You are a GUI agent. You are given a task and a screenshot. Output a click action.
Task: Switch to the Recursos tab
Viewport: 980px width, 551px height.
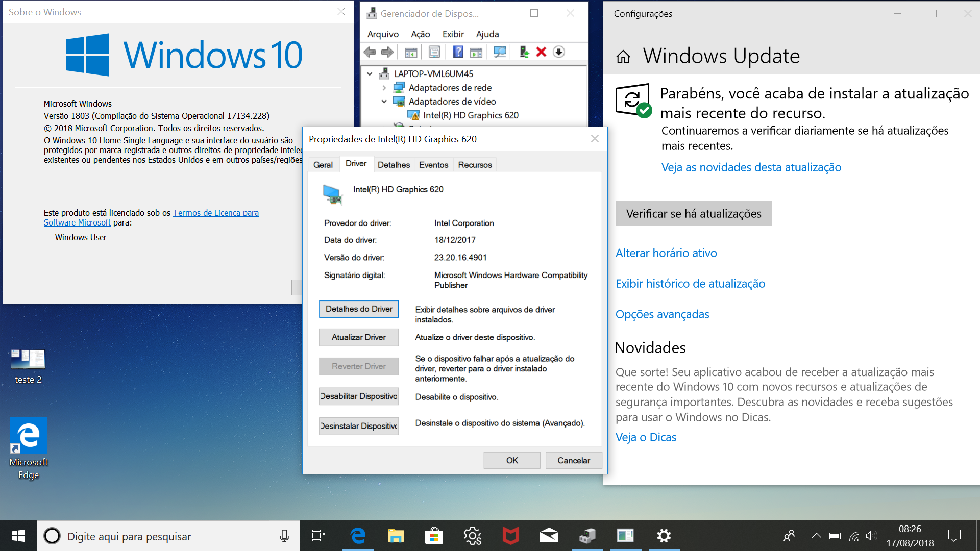[x=475, y=165]
